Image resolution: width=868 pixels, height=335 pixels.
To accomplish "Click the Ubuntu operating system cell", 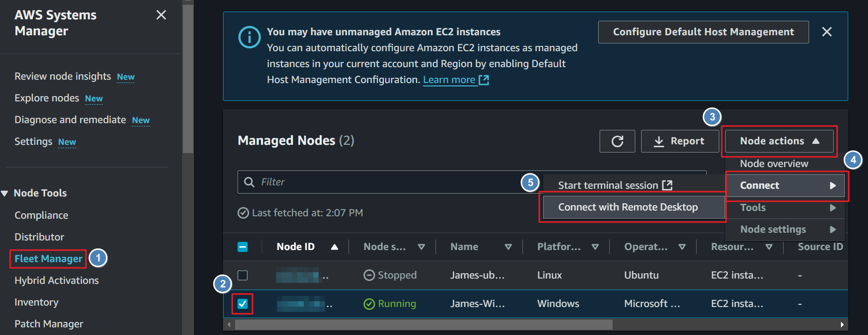I will click(641, 275).
